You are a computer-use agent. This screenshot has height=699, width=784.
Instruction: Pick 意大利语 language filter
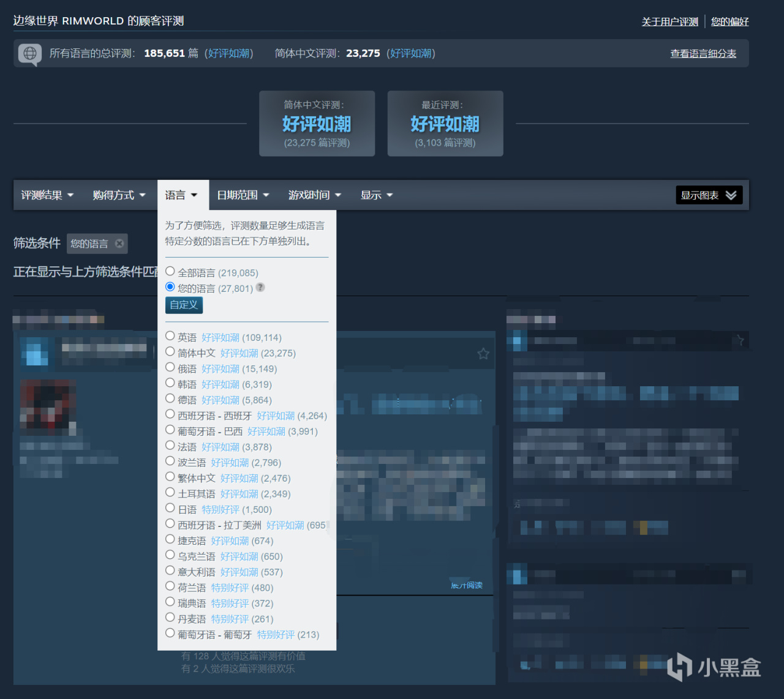coord(170,570)
